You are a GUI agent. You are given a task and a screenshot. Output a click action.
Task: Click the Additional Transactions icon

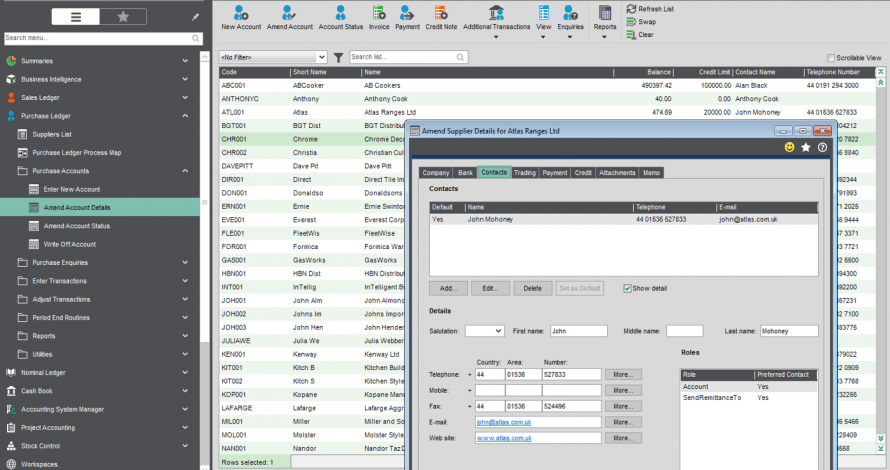(x=496, y=22)
